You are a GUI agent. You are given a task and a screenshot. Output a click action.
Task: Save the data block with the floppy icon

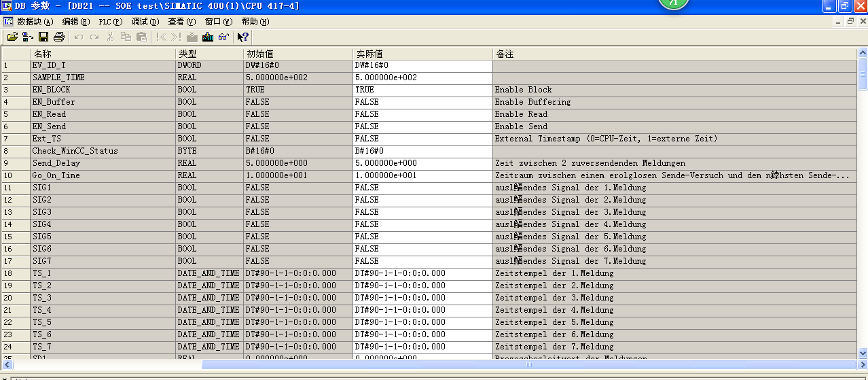tap(43, 37)
